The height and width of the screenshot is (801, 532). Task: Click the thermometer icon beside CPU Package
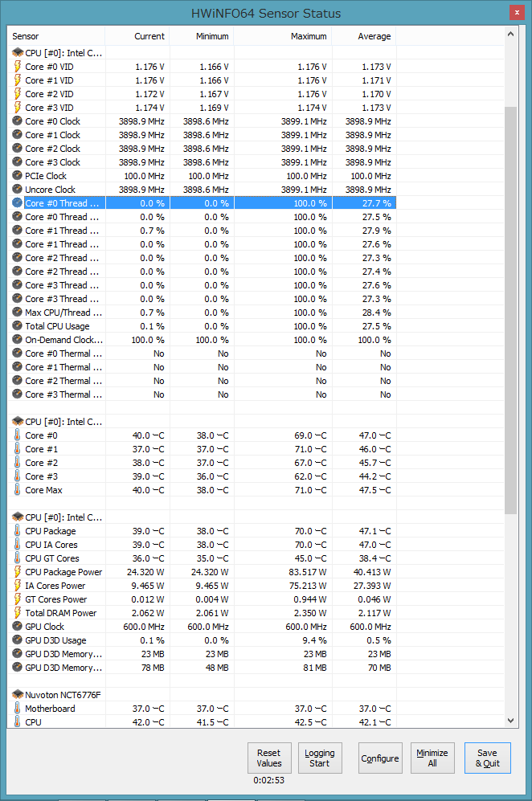[x=18, y=531]
